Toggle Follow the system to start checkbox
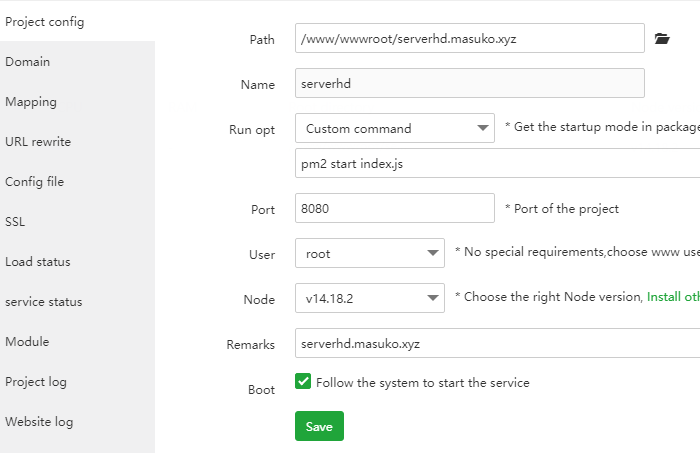The width and height of the screenshot is (700, 453). pos(303,382)
